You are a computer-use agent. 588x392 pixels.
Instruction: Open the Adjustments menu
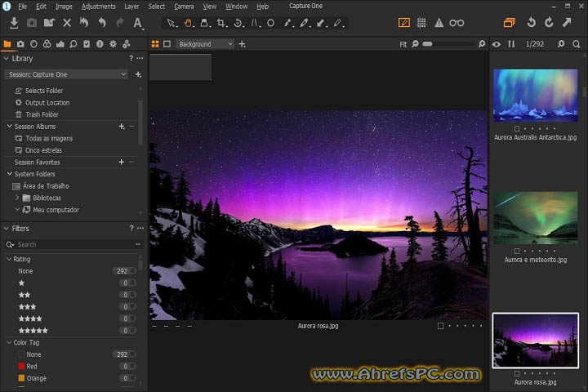click(99, 7)
